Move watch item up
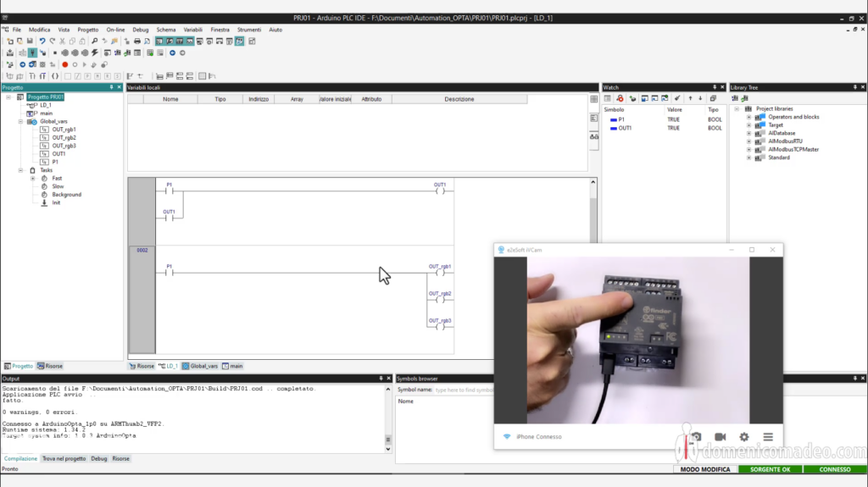This screenshot has height=487, width=868. [x=690, y=98]
